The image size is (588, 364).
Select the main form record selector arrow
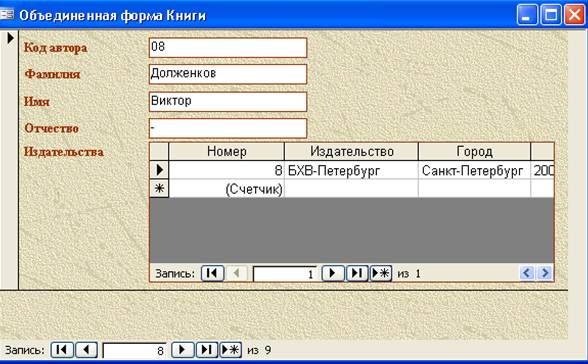point(10,38)
